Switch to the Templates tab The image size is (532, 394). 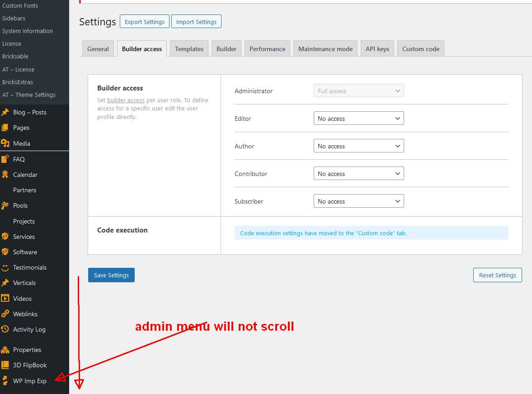(189, 48)
